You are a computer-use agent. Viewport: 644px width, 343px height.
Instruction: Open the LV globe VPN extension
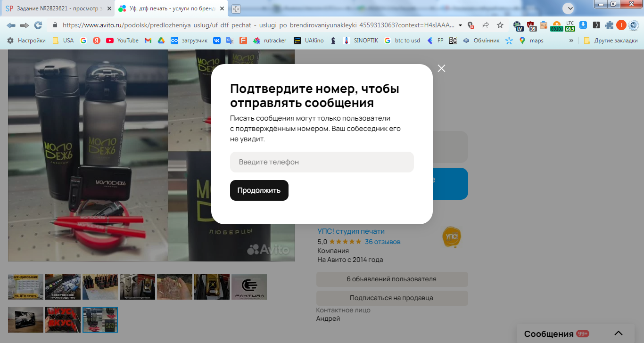coord(518,25)
